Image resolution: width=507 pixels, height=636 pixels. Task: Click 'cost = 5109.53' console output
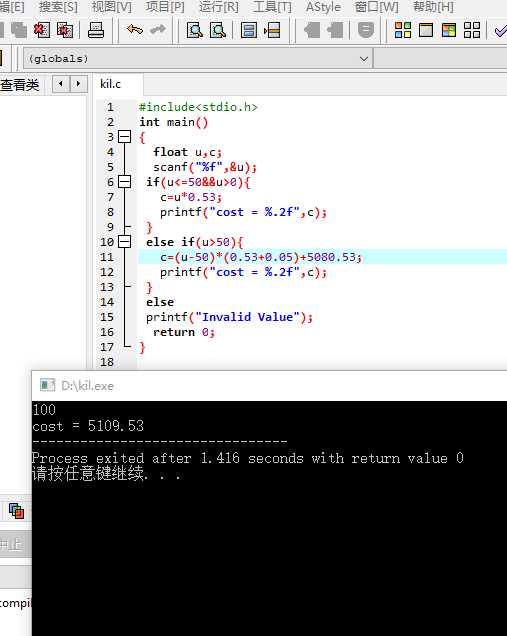coord(88,426)
